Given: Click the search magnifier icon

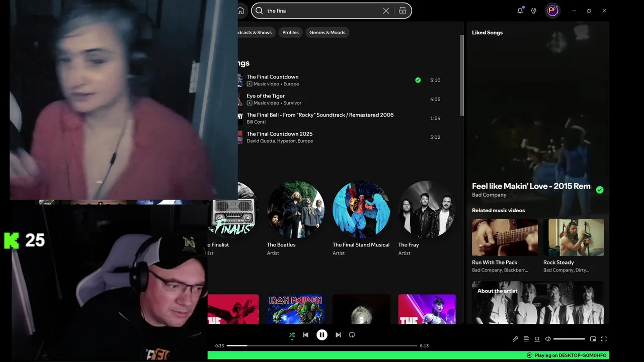Looking at the screenshot, I should point(259,11).
